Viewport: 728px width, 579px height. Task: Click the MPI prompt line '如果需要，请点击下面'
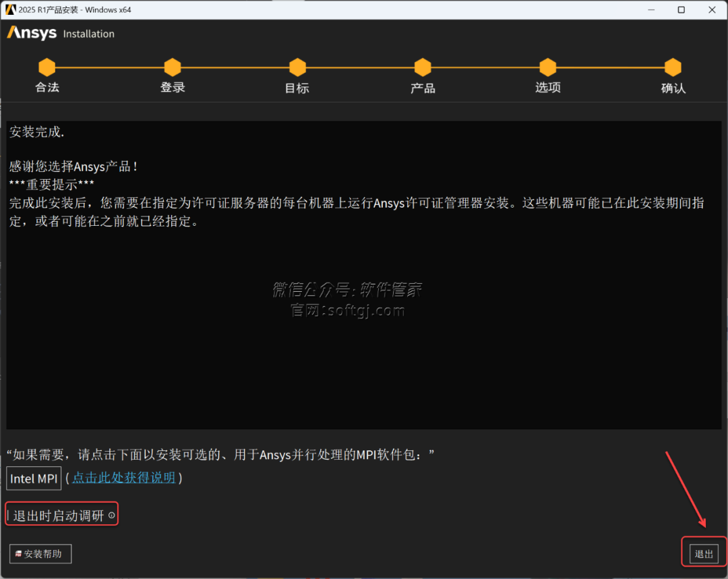pos(220,454)
